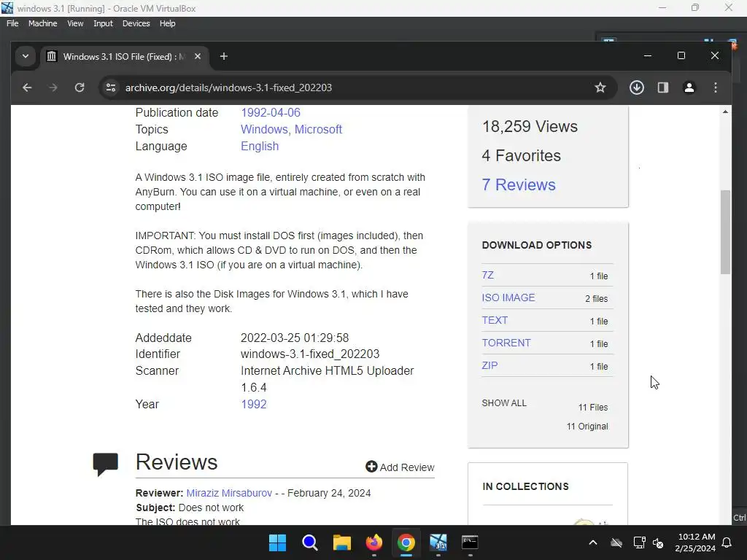Go back using the browser back arrow
The width and height of the screenshot is (747, 560).
(27, 87)
